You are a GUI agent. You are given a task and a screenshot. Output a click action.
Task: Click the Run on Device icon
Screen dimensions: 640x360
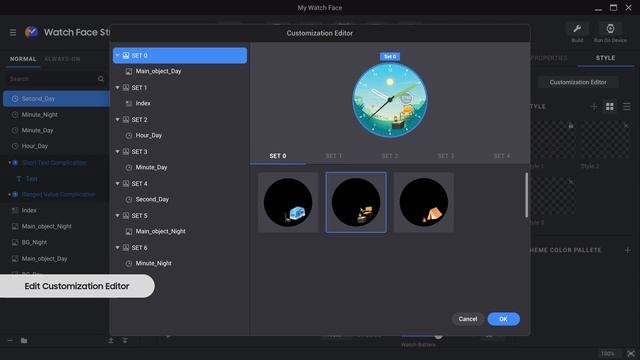(610, 29)
